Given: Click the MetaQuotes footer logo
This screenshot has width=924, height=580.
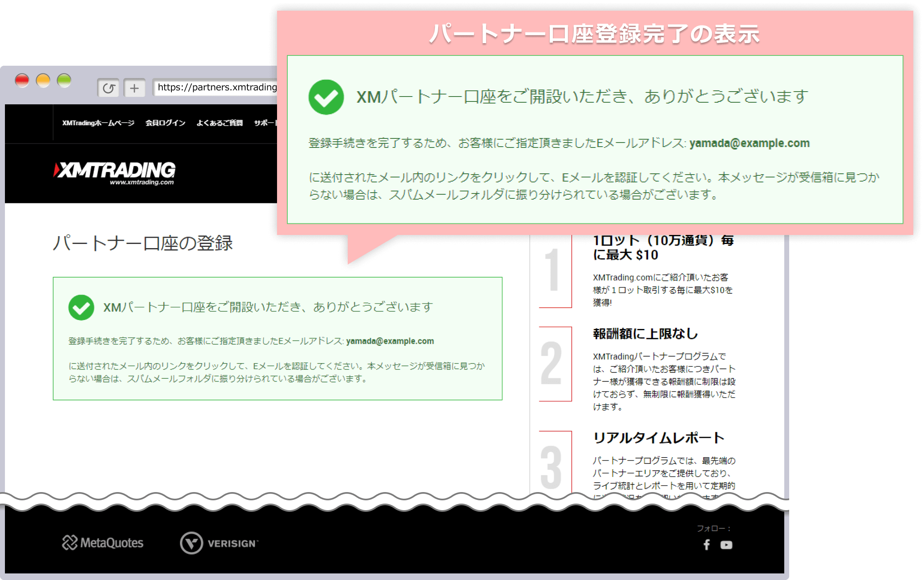Looking at the screenshot, I should (103, 543).
